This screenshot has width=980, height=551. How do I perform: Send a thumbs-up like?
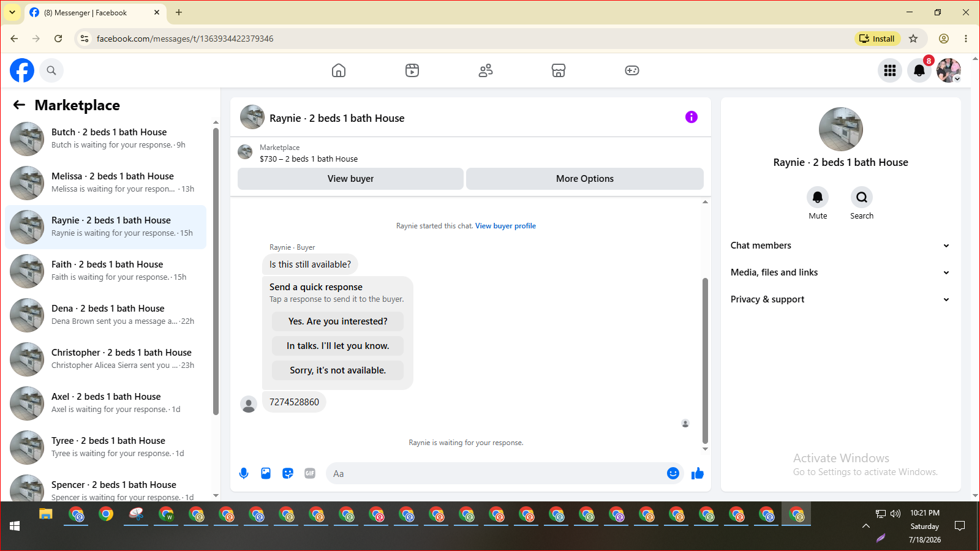click(x=698, y=473)
